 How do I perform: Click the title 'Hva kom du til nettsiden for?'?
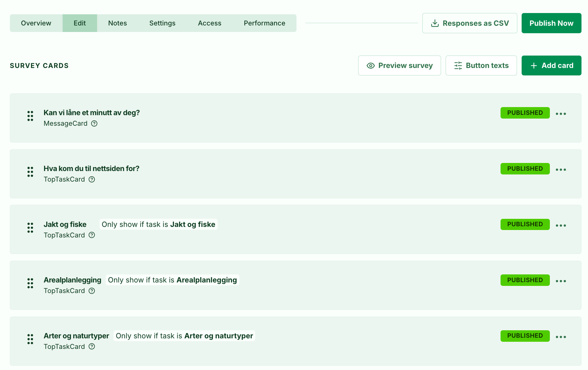91,169
